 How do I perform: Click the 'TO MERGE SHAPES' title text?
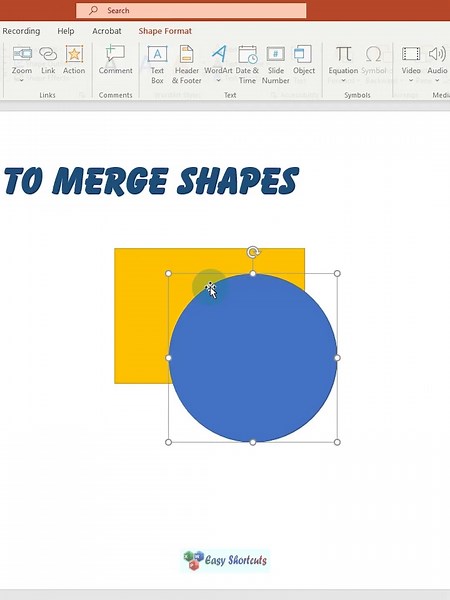152,181
